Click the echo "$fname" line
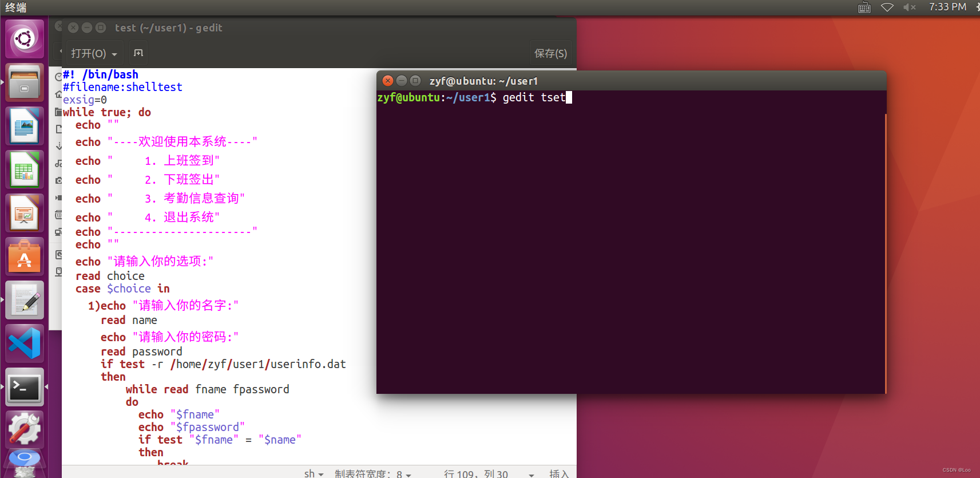The width and height of the screenshot is (980, 478). [x=179, y=414]
